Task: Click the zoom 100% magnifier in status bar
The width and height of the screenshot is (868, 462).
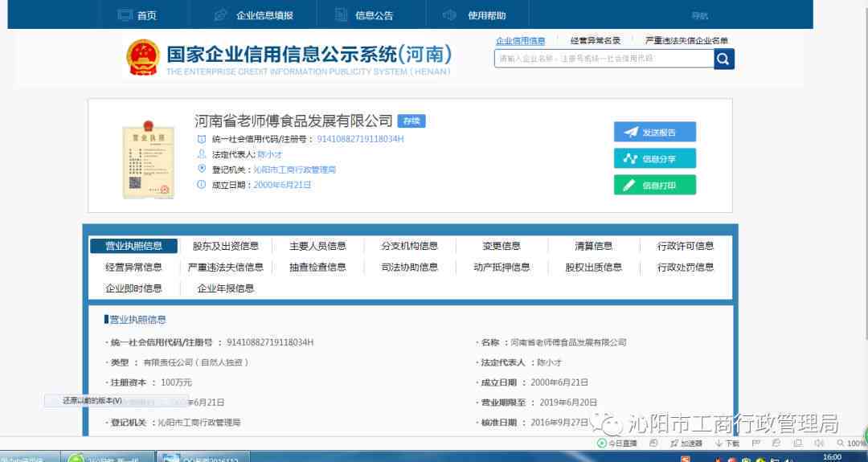Action: click(841, 444)
